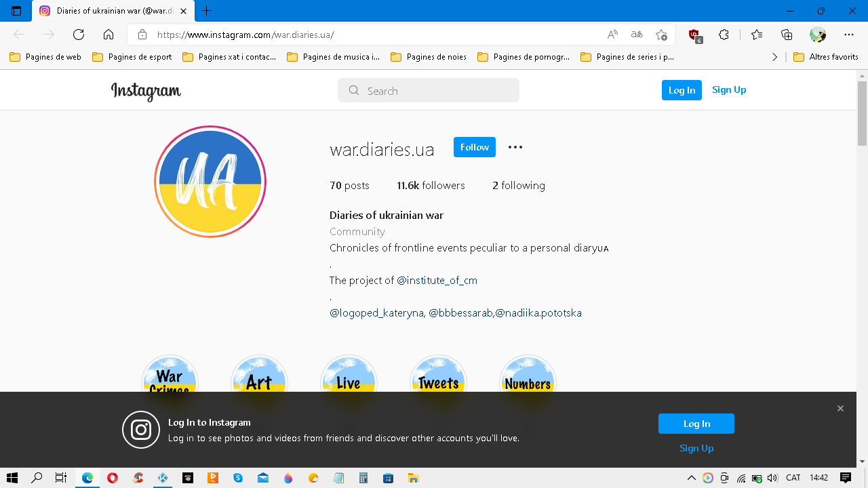Click the header Log In button
Screen dimensions: 868x488
click(x=682, y=90)
